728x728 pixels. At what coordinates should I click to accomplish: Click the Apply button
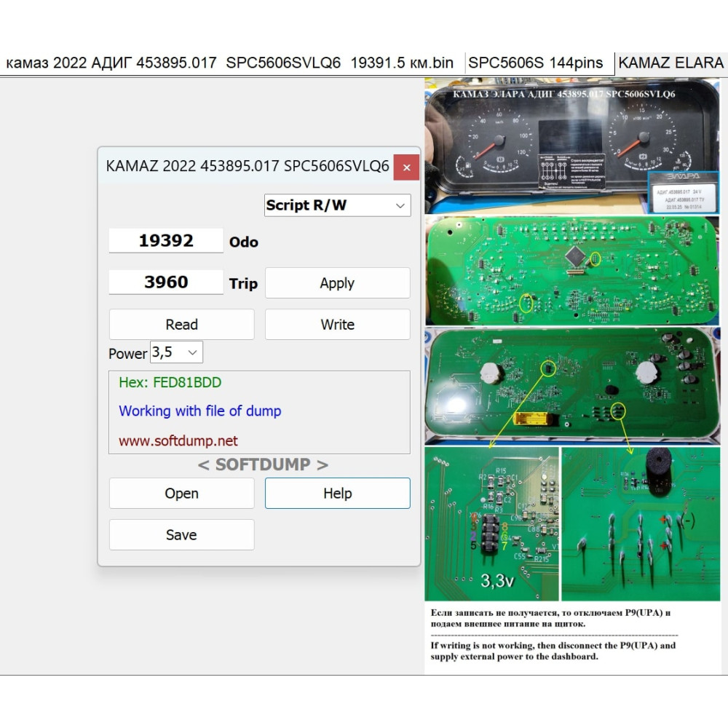[x=338, y=282]
